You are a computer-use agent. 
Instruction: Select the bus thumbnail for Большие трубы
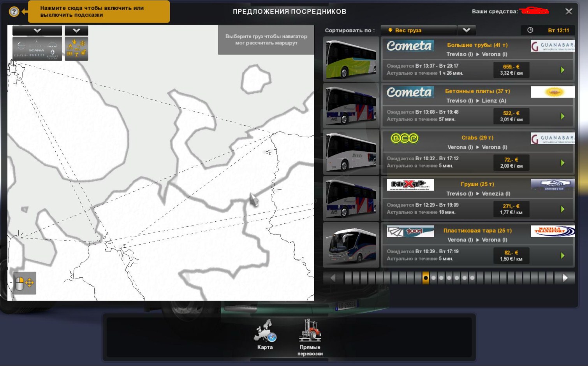pos(351,59)
